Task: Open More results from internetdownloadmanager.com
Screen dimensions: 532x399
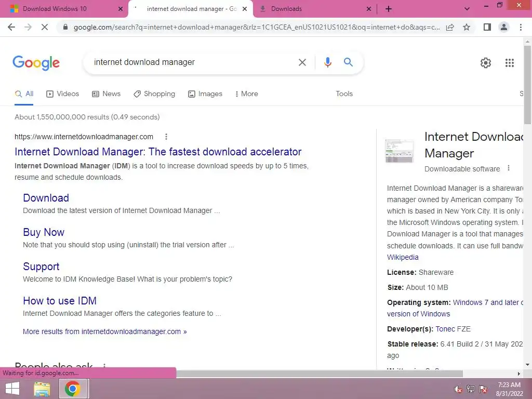Action: point(104,331)
